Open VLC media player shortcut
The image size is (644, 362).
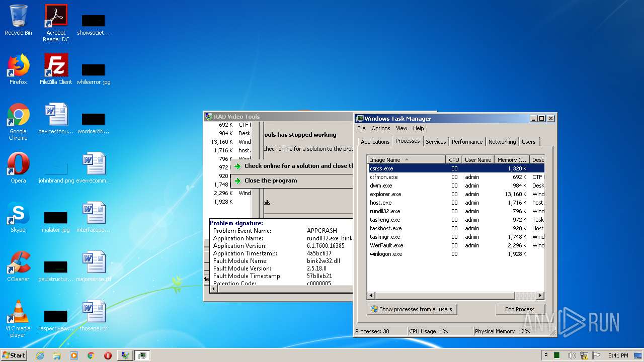(x=18, y=319)
